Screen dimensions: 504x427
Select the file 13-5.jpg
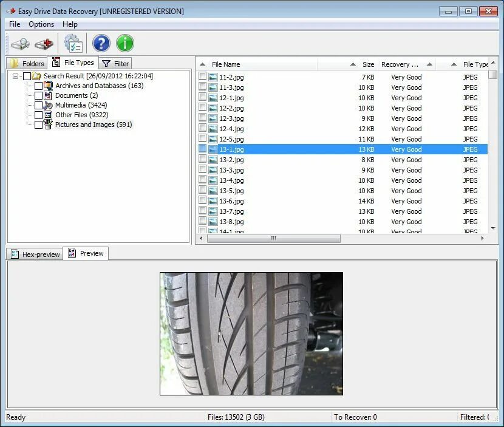coord(231,191)
